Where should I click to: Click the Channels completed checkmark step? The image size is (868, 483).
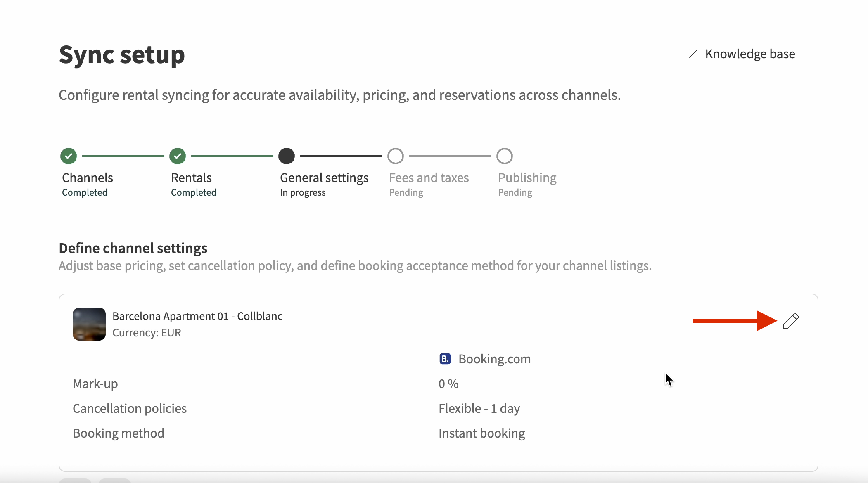tap(69, 156)
